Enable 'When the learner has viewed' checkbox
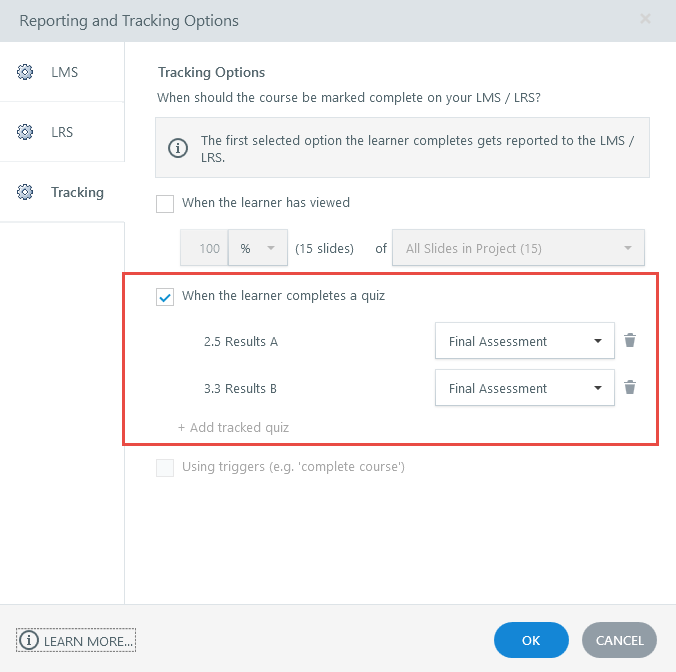 point(165,203)
